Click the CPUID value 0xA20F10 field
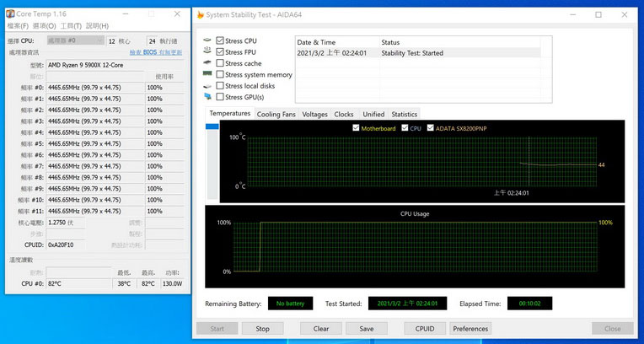The height and width of the screenshot is (344, 644). [x=65, y=245]
